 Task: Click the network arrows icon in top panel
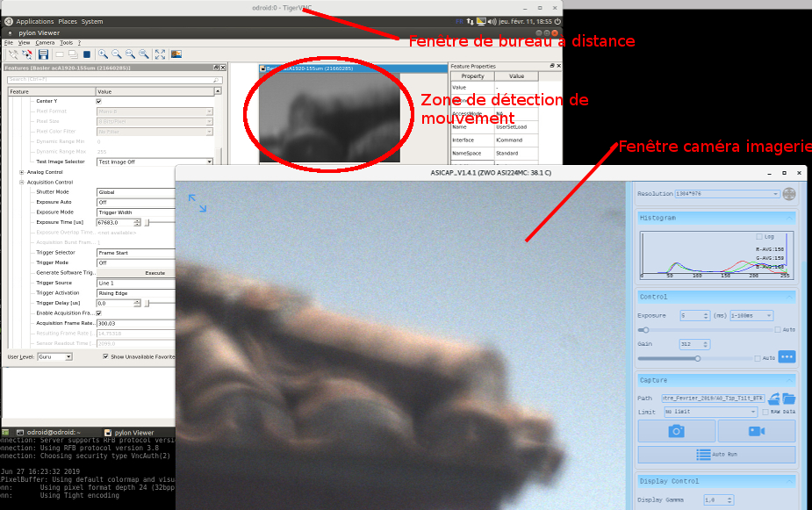(471, 22)
